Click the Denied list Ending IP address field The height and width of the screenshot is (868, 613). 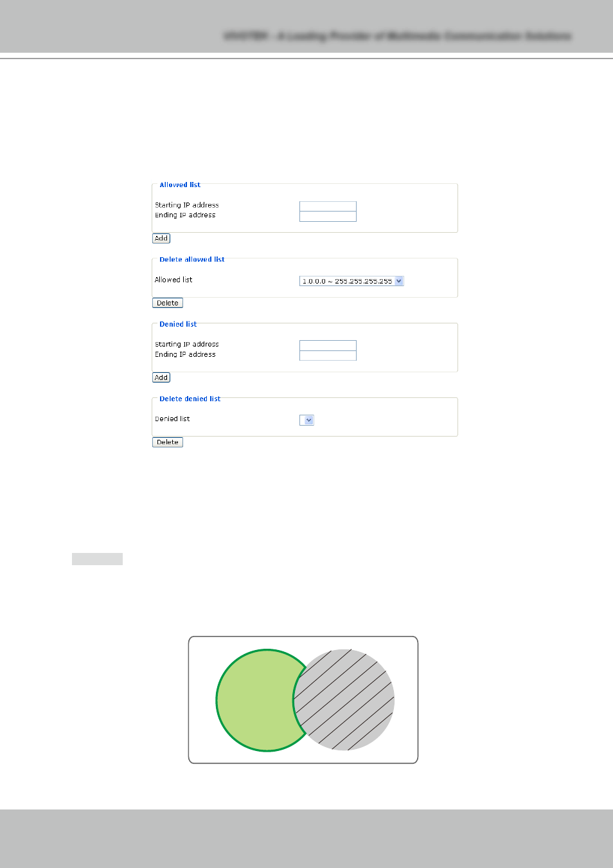click(x=328, y=356)
